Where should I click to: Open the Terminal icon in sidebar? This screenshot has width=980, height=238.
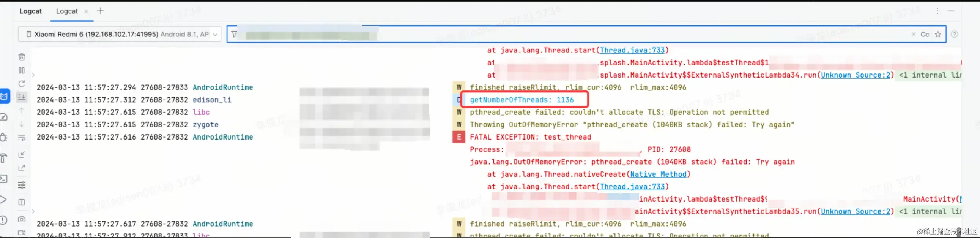[4, 179]
